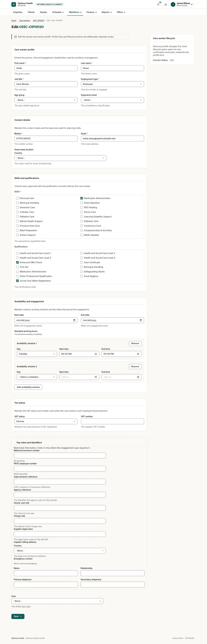Focus the First name field
The width and height of the screenshot is (207, 644).
click(x=46, y=68)
